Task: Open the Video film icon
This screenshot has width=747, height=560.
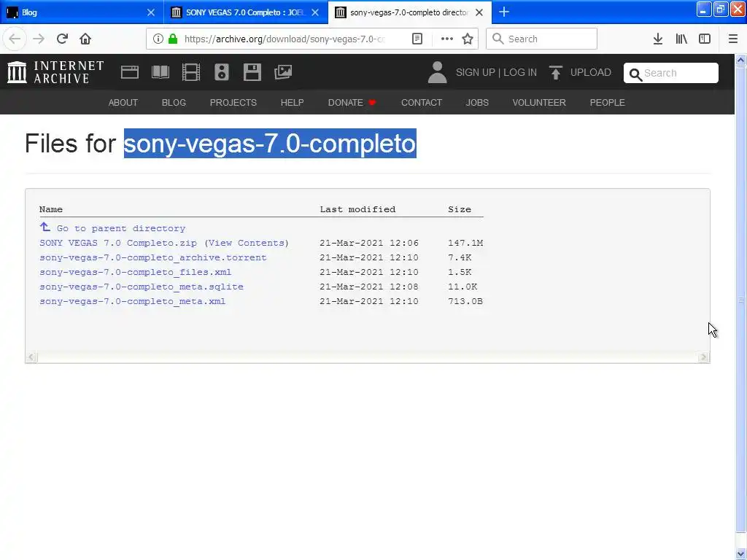Action: [x=191, y=72]
